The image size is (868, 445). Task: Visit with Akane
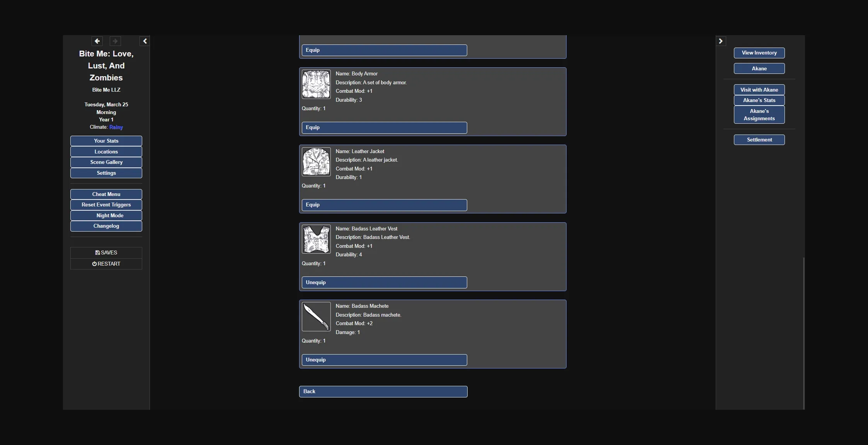[x=759, y=89]
